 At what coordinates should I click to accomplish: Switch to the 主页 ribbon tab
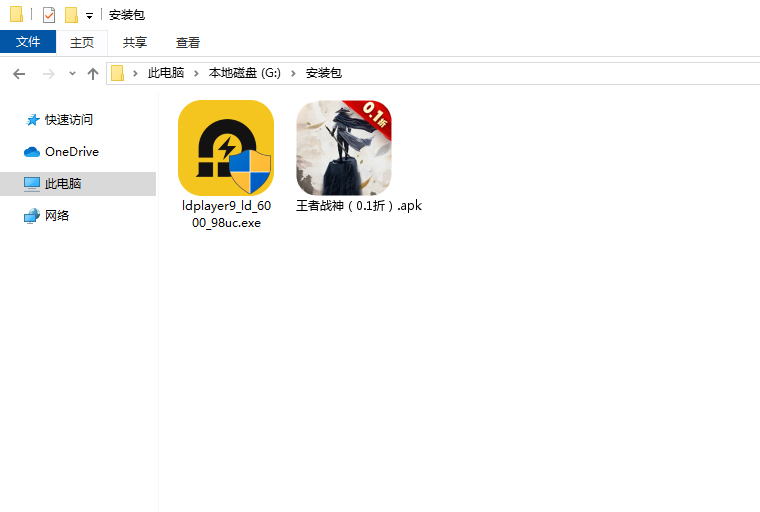[82, 42]
